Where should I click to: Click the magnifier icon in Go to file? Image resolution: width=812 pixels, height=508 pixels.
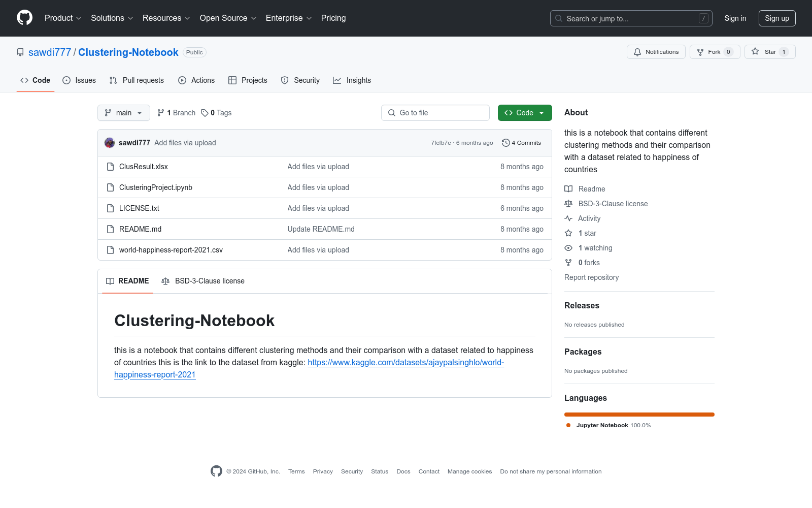[x=392, y=113]
